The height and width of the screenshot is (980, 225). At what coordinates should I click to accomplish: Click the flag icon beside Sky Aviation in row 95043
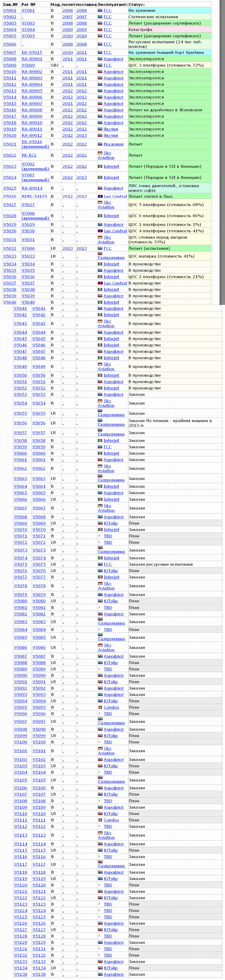[100, 321]
